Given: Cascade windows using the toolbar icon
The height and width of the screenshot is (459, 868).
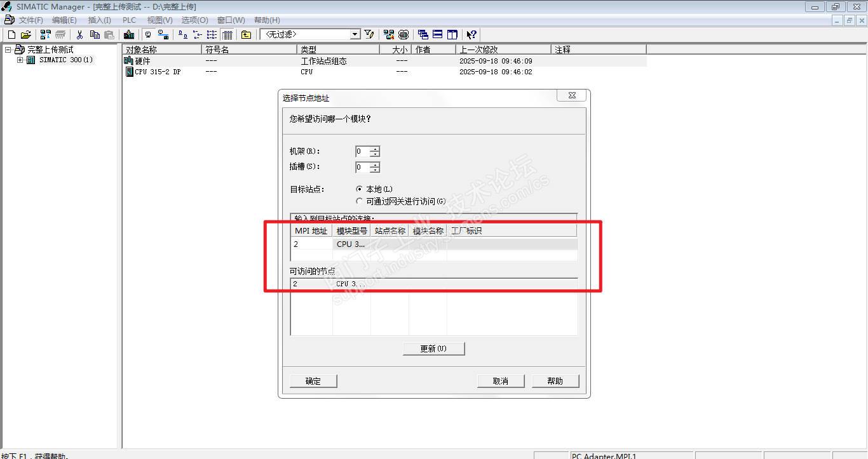Looking at the screenshot, I should pyautogui.click(x=423, y=35).
